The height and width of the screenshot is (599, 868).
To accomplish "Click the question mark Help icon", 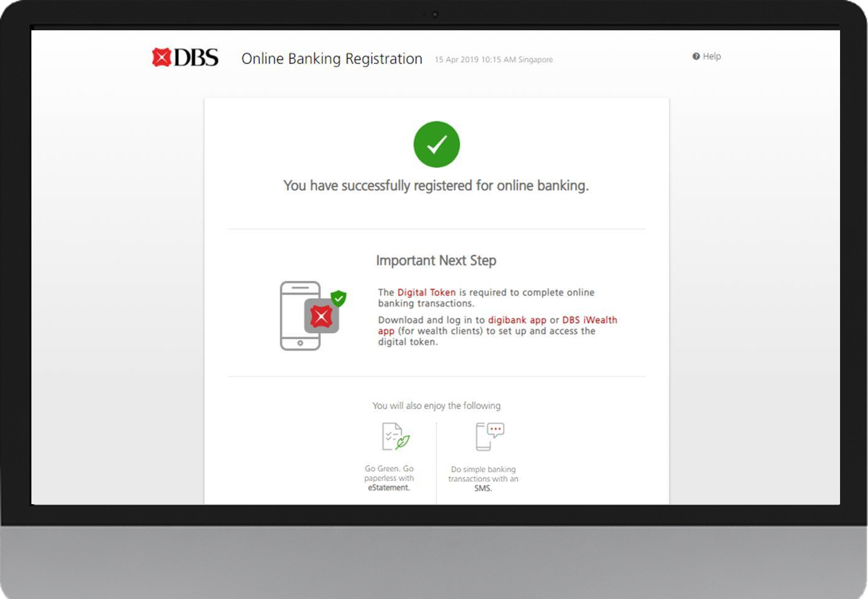I will pyautogui.click(x=696, y=57).
